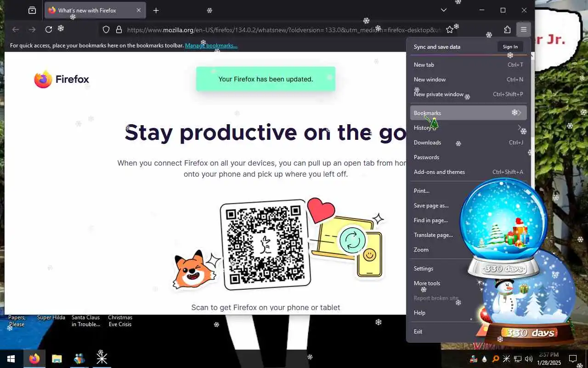Click the Manage bookmarks... link
Viewport: 588px width, 368px height.
tap(211, 46)
